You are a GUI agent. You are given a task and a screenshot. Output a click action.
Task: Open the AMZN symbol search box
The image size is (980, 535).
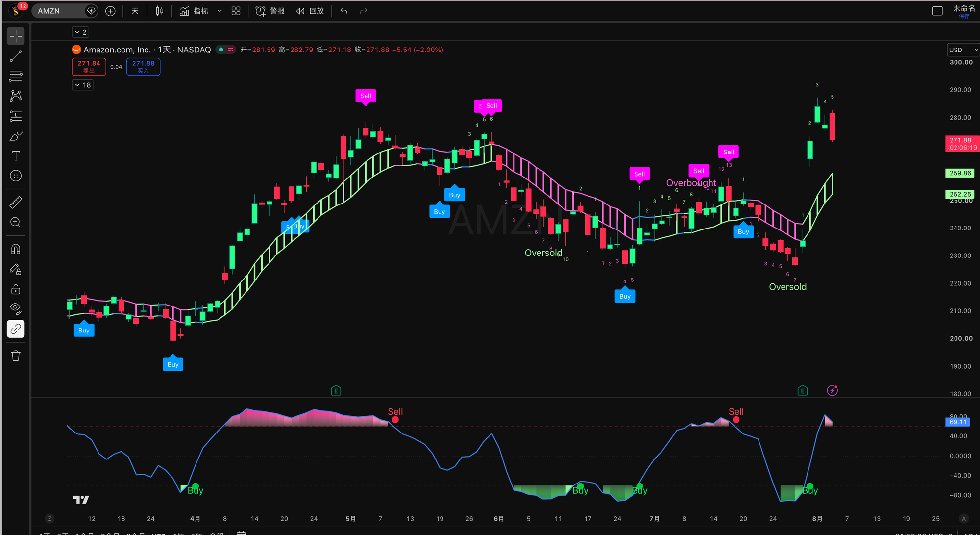click(65, 11)
